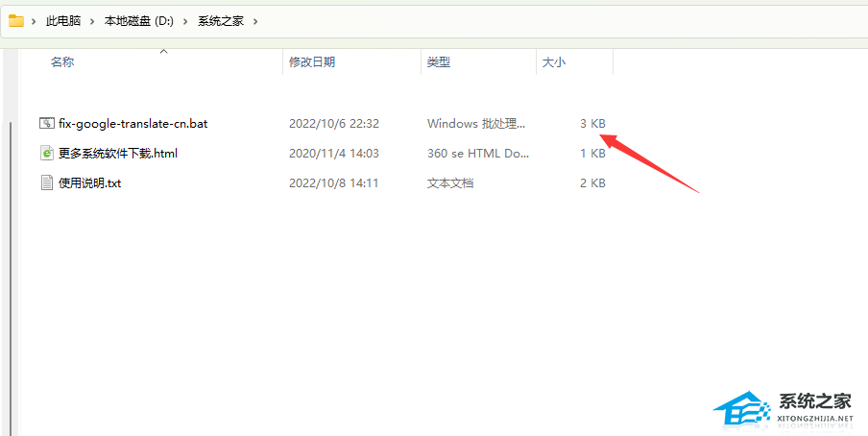Select the fix-google-translate-cn.bat file icon
Image resolution: width=868 pixels, height=436 pixels.
pyautogui.click(x=46, y=123)
